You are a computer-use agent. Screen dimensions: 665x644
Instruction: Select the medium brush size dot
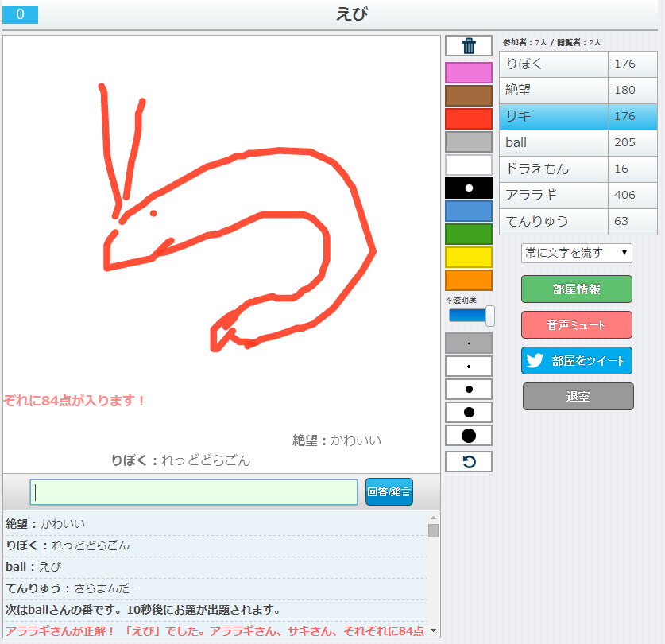(469, 389)
